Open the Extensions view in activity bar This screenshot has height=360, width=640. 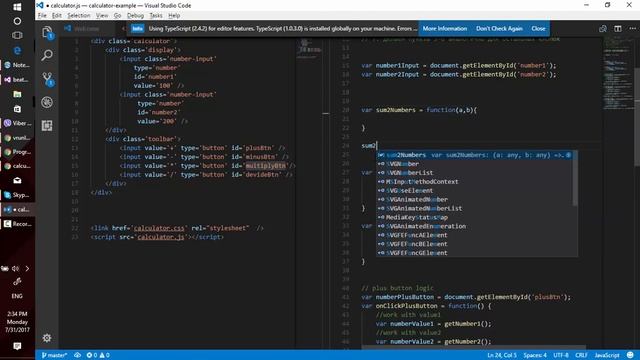[47, 125]
